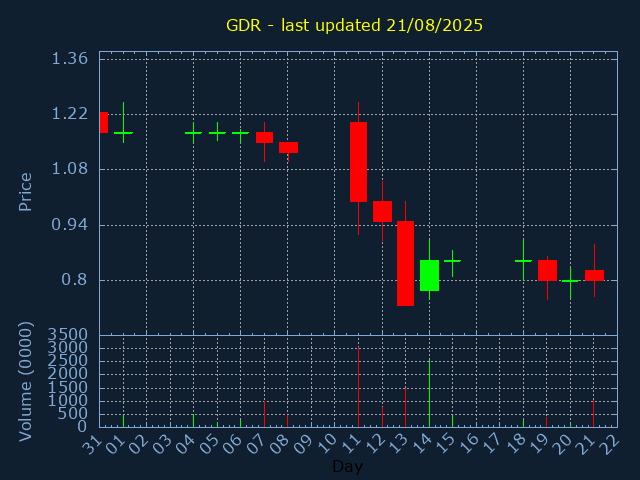The height and width of the screenshot is (480, 640).
Task: Click the 3500 volume axis label
Action: click(x=68, y=335)
